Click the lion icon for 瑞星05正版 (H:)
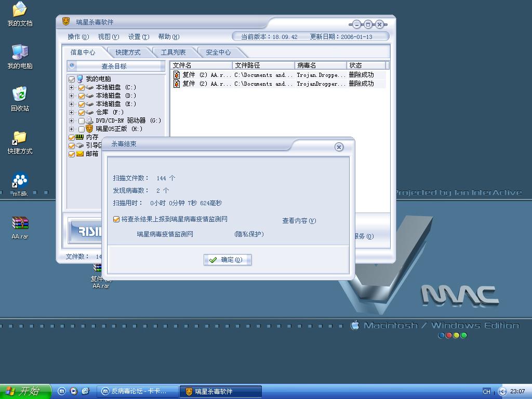The image size is (532, 399). point(89,129)
